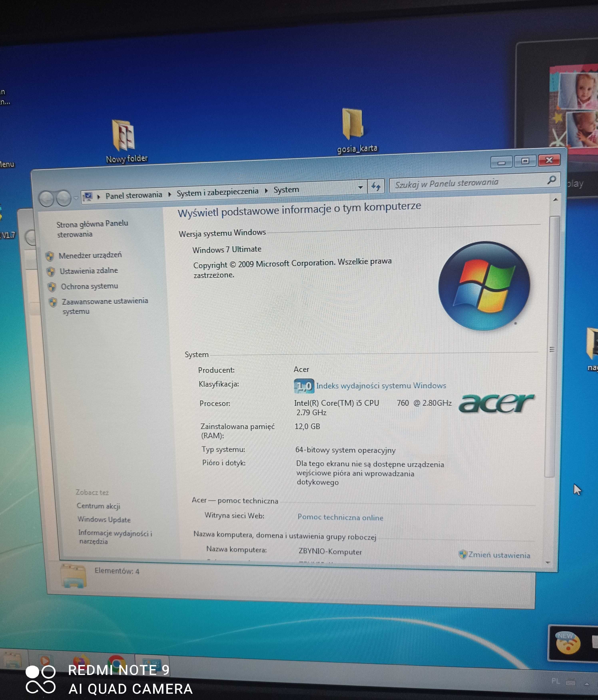Click the Forward navigation arrow button
Viewport: 598px width, 700px height.
pyautogui.click(x=64, y=198)
